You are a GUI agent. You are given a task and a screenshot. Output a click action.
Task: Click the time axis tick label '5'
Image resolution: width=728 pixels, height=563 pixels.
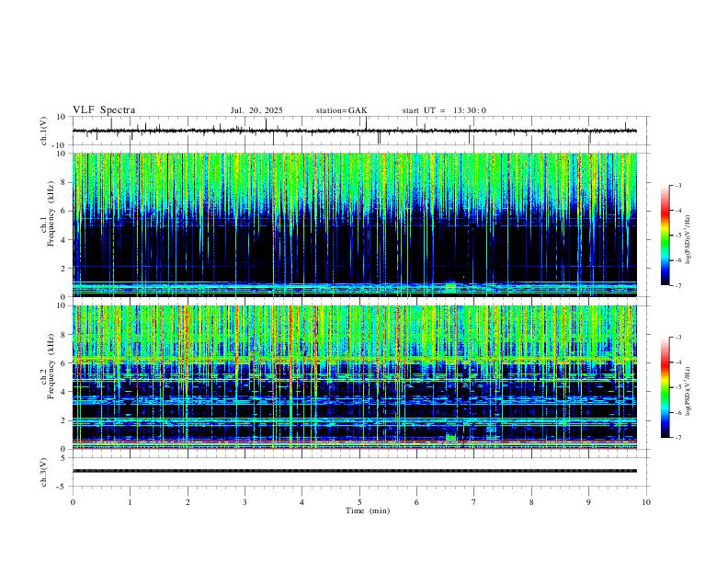coord(359,502)
